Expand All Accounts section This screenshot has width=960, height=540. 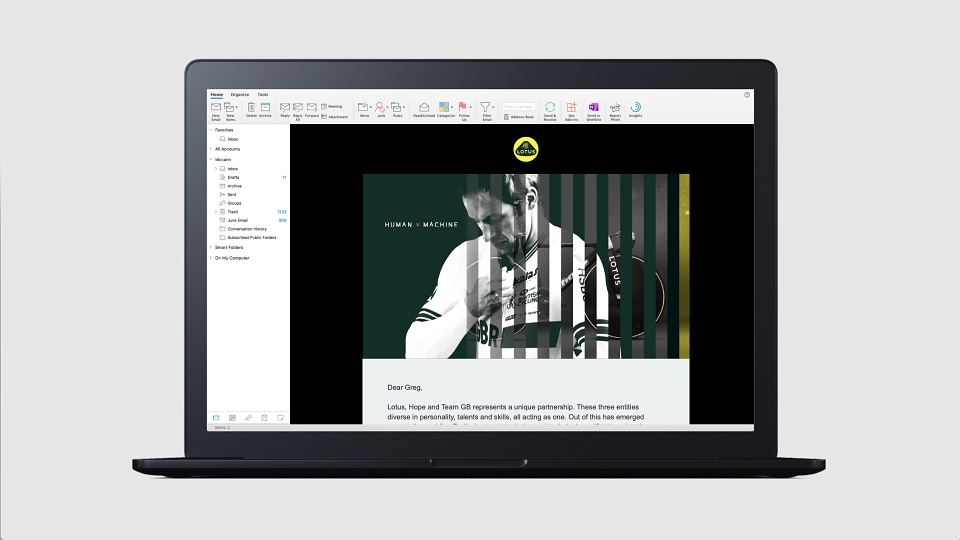click(x=211, y=149)
